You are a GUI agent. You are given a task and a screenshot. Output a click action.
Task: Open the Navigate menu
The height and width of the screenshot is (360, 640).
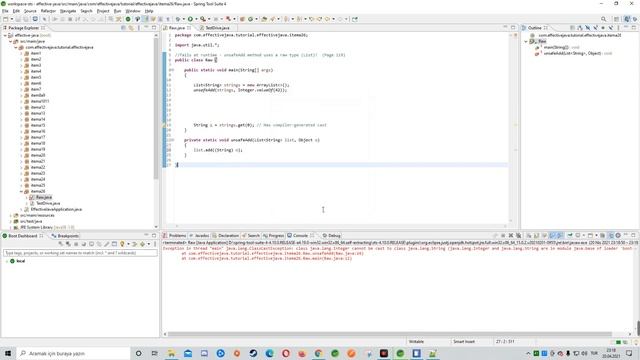click(68, 11)
